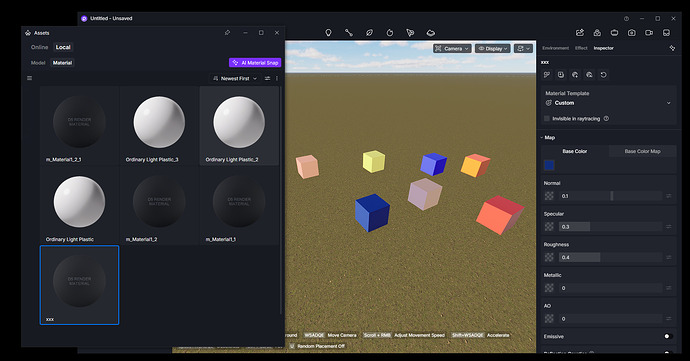Viewport: 690px width, 361px height.
Task: Click the Metallic value field
Action: pos(610,288)
